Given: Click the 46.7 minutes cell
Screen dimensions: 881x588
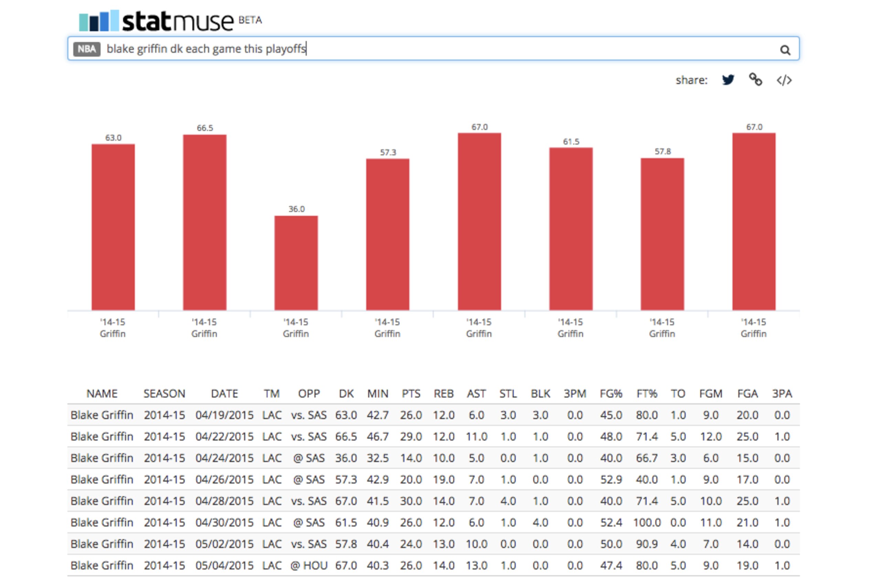Looking at the screenshot, I should (x=378, y=437).
